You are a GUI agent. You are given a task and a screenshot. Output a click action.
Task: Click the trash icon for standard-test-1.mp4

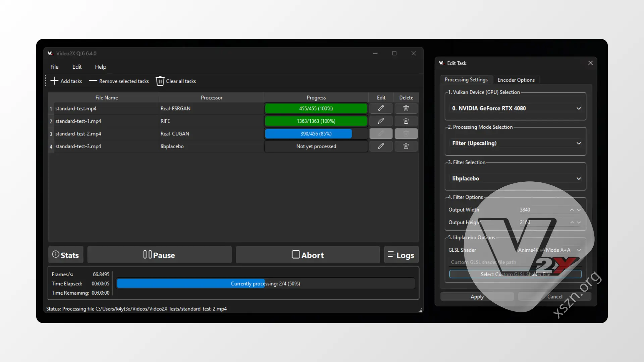pyautogui.click(x=406, y=121)
